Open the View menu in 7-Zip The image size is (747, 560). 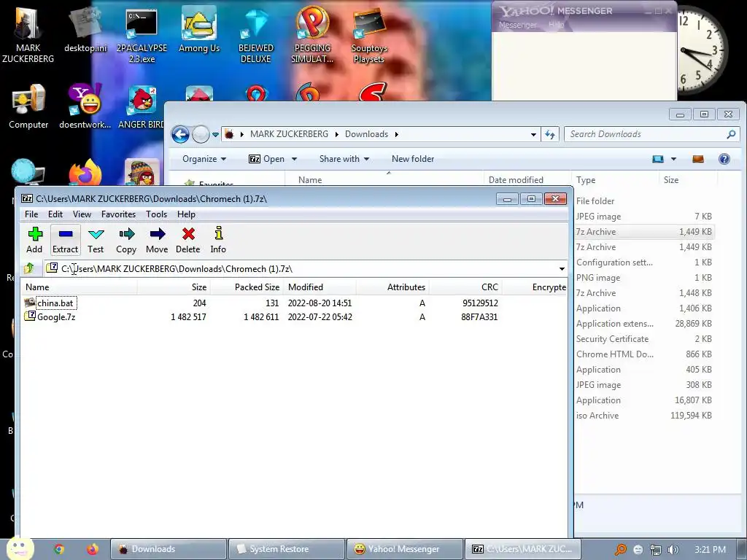(82, 214)
